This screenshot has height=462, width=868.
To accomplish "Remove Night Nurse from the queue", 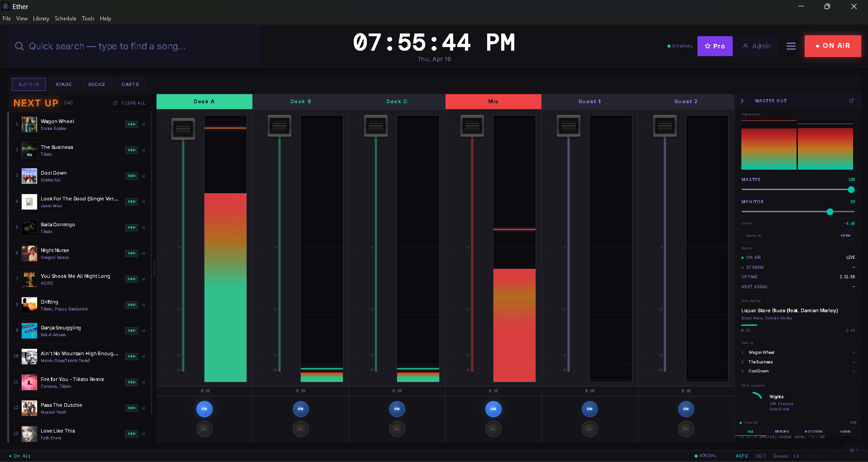I will [143, 253].
